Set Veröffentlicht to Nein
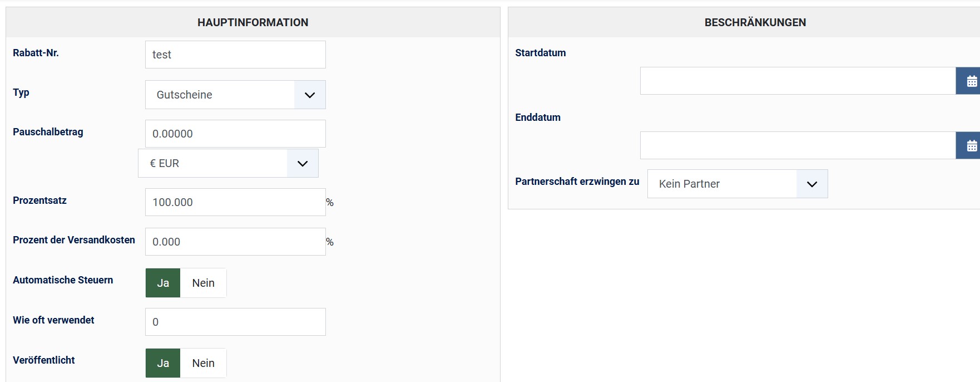The image size is (980, 382). (203, 363)
